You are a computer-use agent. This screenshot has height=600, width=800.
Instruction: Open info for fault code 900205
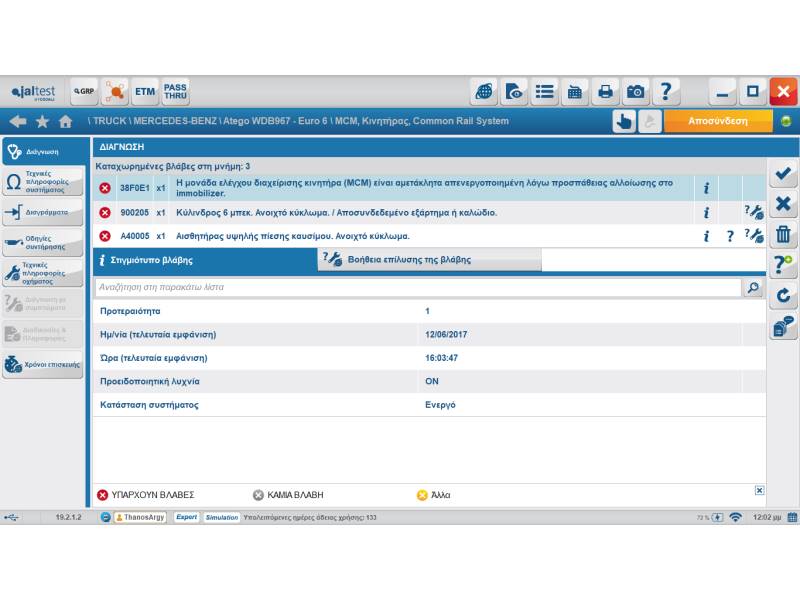tap(706, 212)
